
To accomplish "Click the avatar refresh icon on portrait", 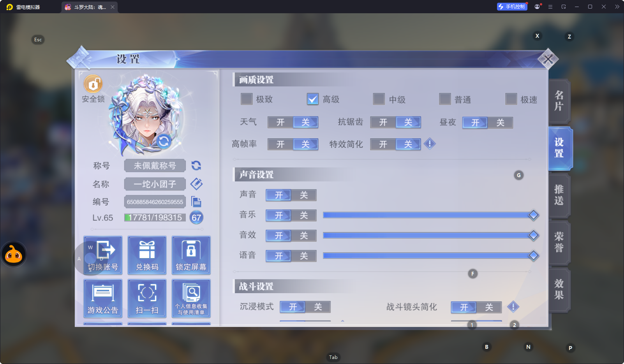I will click(x=164, y=141).
